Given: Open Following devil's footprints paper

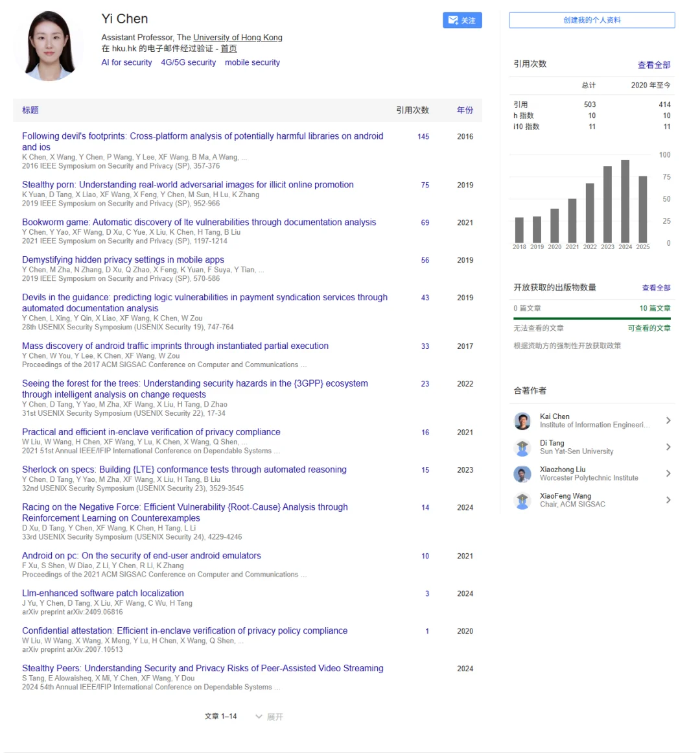Looking at the screenshot, I should 202,141.
